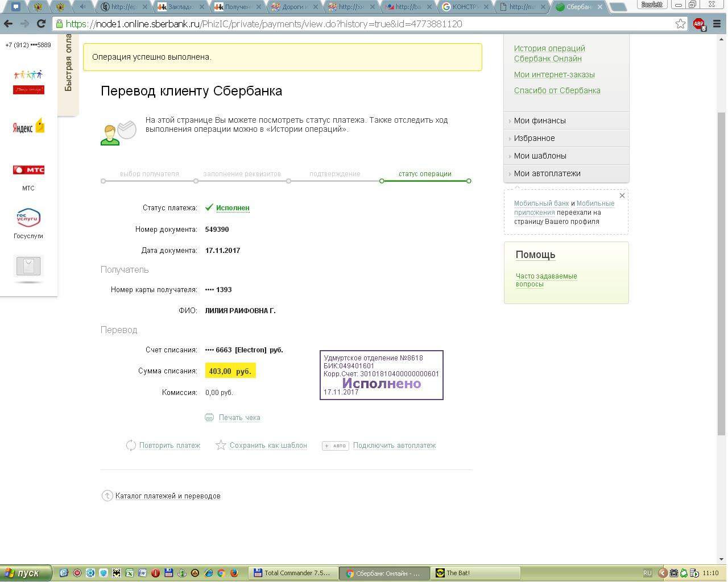The width and height of the screenshot is (728, 582).
Task: Open Часто задаваемые вопросы link
Action: (546, 280)
